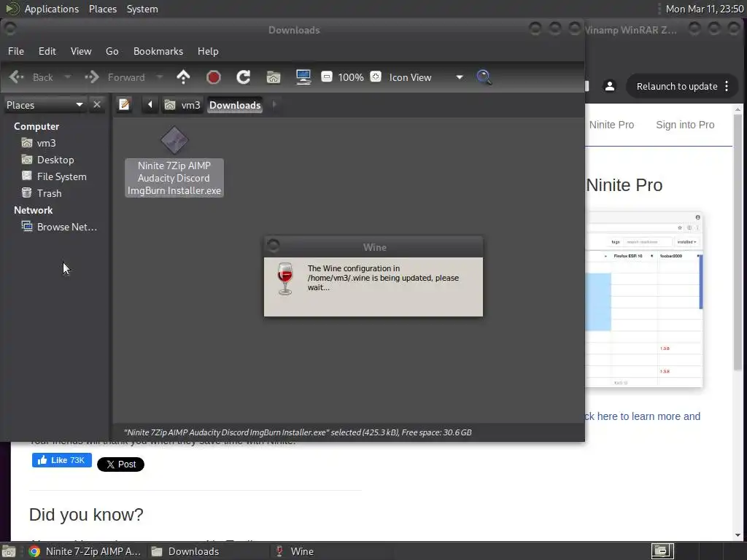The width and height of the screenshot is (747, 560).
Task: Open the Sign into Pro link
Action: [685, 125]
